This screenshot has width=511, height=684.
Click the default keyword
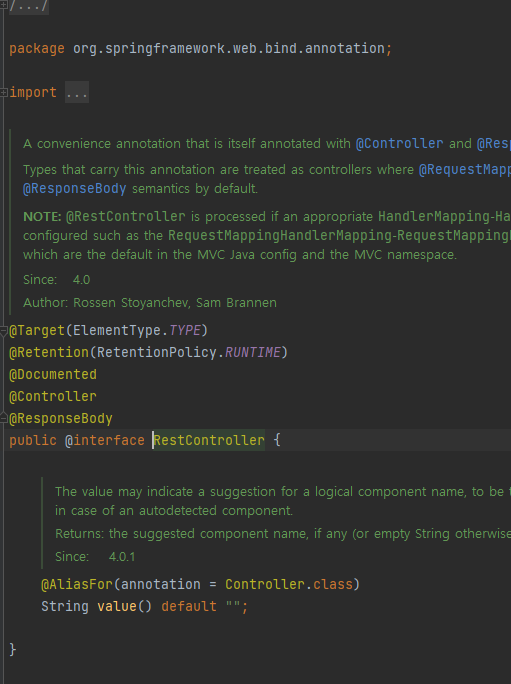189,606
